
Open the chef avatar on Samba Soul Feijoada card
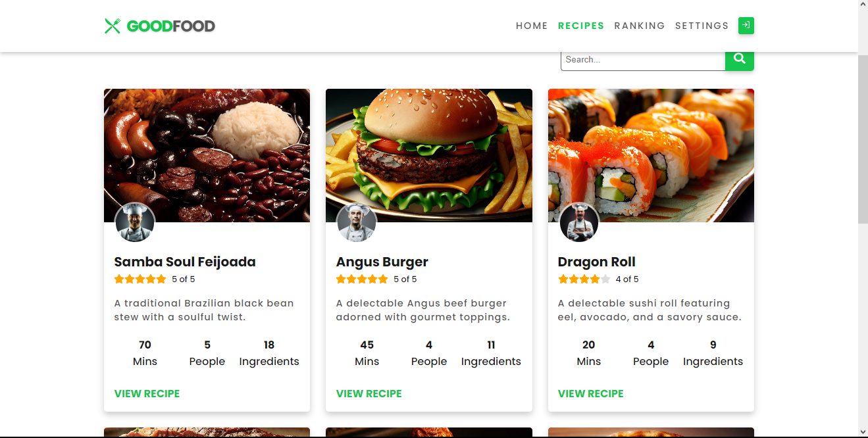pos(135,222)
